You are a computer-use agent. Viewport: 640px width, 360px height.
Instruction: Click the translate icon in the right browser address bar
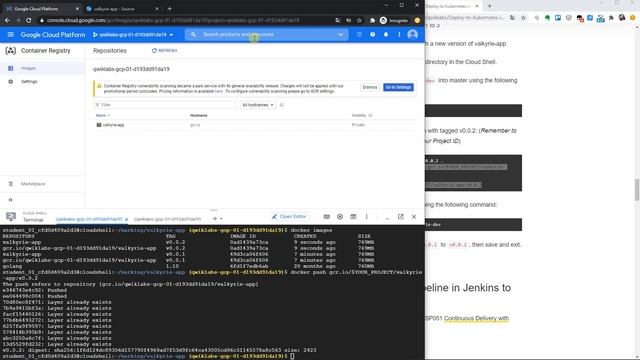coord(512,18)
